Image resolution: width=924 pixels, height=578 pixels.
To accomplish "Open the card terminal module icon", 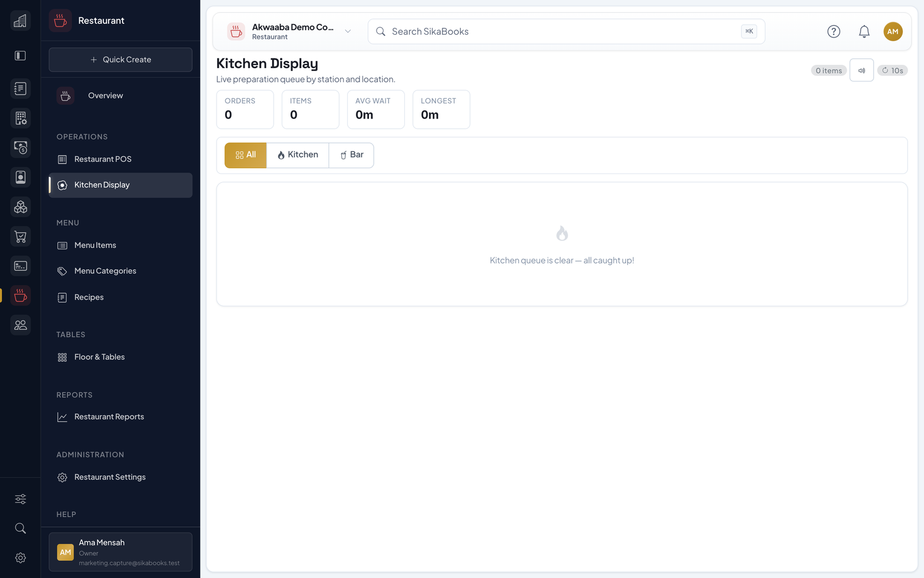I will point(20,266).
